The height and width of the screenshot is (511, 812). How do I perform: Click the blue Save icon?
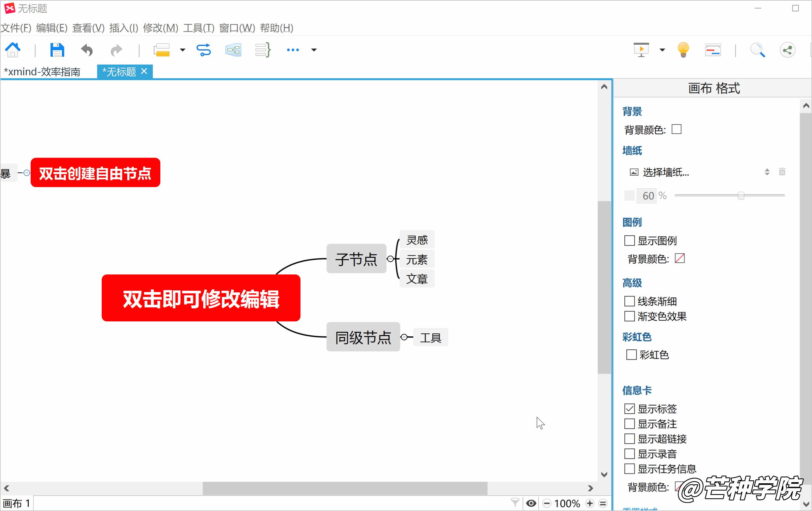coord(57,50)
